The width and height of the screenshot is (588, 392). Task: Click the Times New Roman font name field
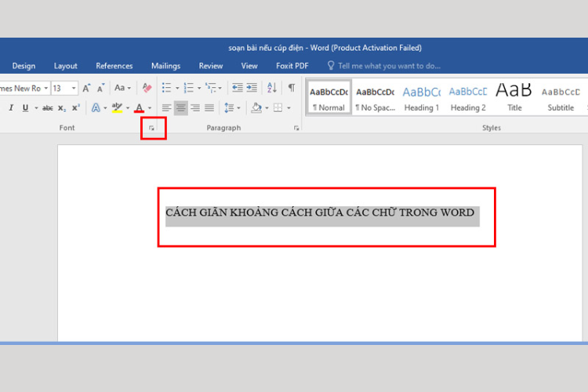[x=21, y=88]
